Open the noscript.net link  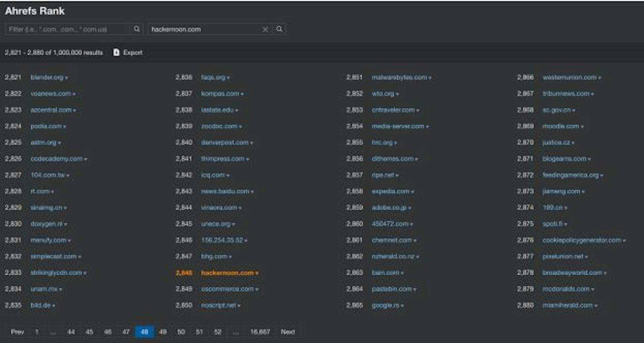coord(219,305)
